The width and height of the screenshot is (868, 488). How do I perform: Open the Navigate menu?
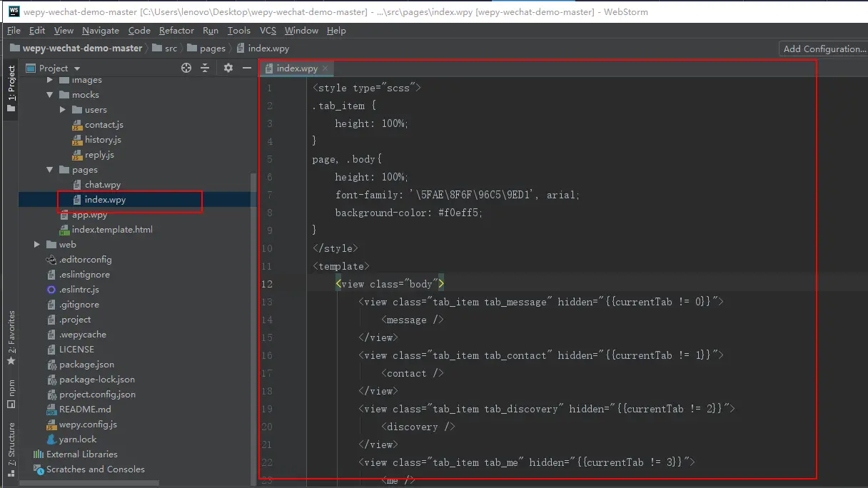[101, 30]
